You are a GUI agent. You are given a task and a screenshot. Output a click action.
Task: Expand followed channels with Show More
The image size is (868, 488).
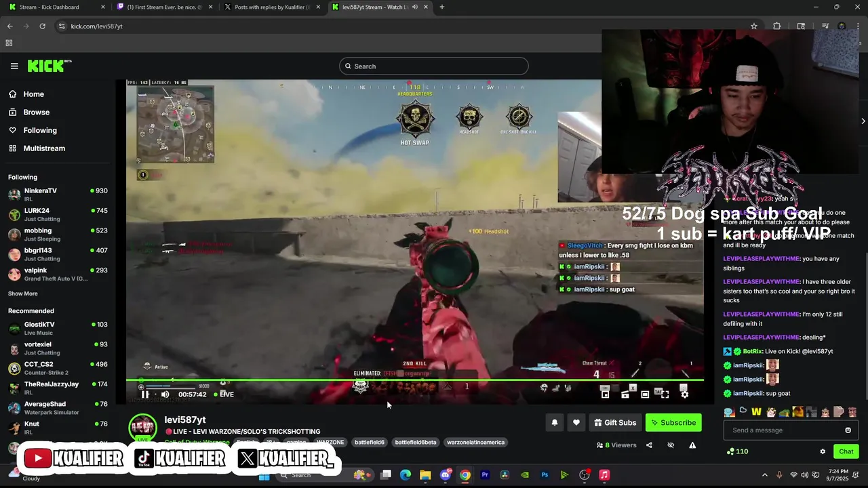pyautogui.click(x=23, y=293)
